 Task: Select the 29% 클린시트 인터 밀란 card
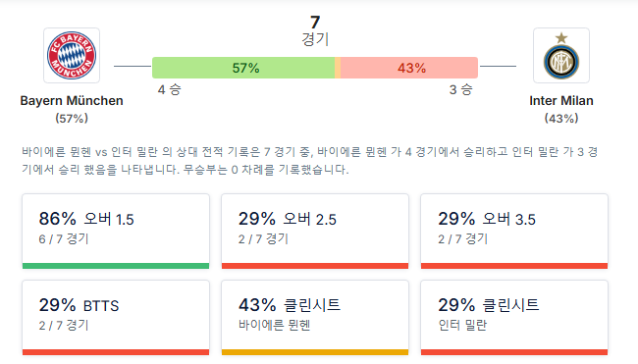tap(514, 318)
